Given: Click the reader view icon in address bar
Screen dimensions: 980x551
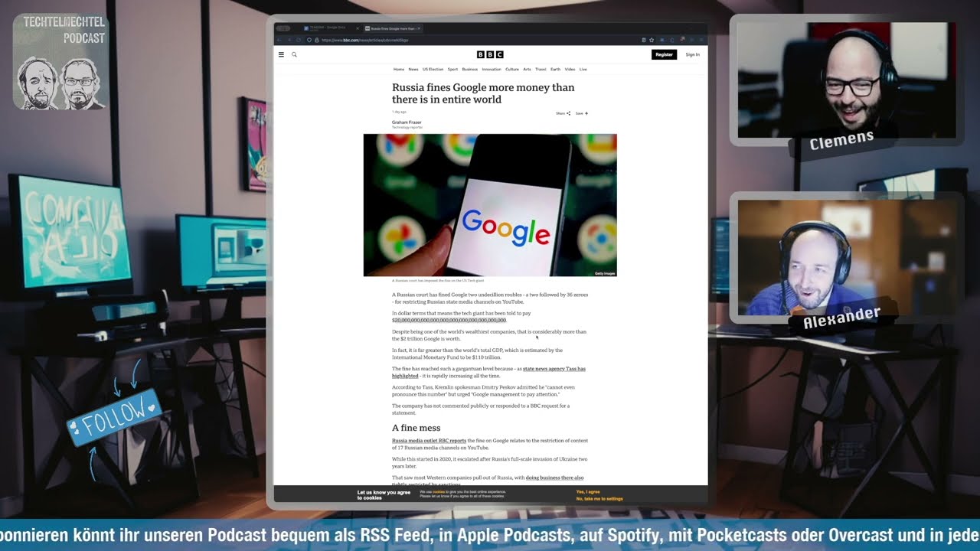Looking at the screenshot, I should point(644,40).
